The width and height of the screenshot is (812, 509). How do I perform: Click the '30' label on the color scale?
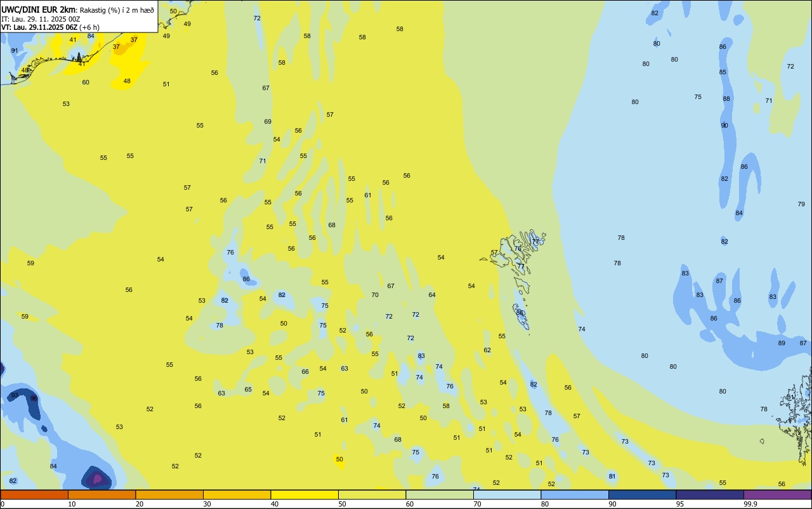click(x=207, y=504)
